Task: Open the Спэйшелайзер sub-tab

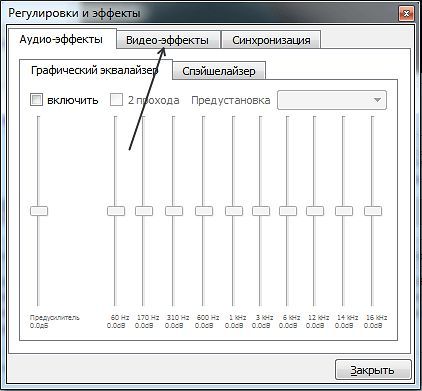Action: click(219, 71)
